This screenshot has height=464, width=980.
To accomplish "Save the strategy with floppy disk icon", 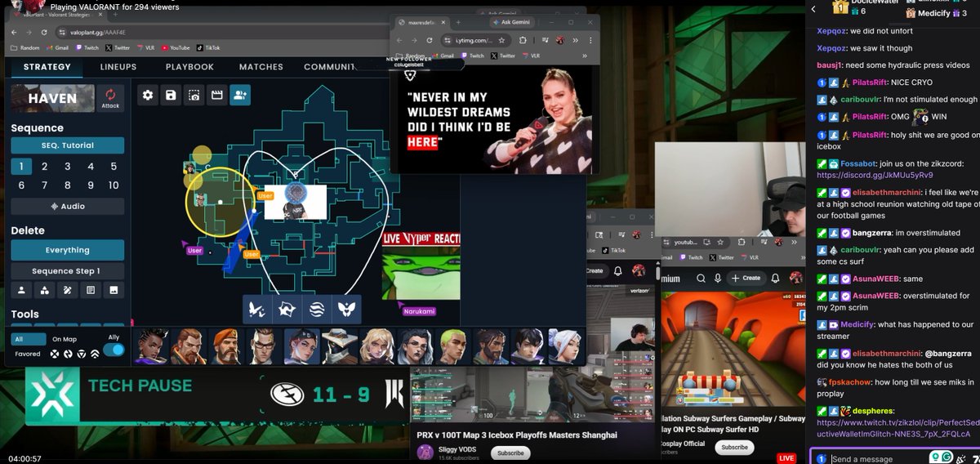I will tap(171, 96).
